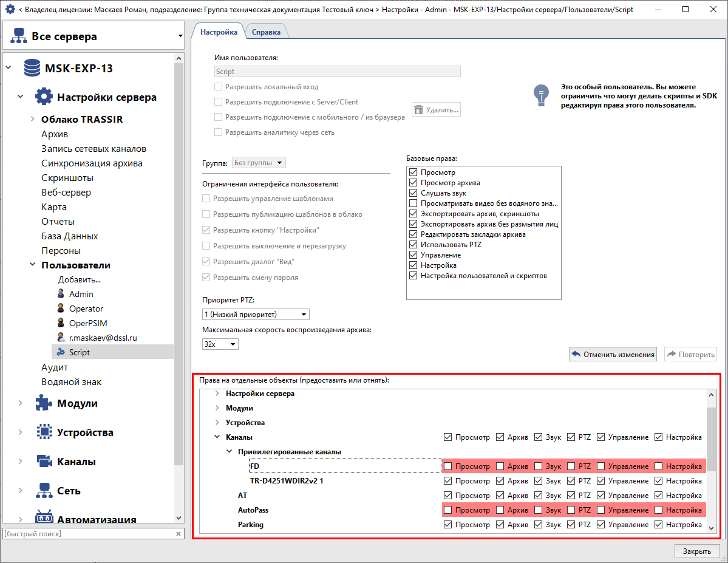This screenshot has height=563, width=728.
Task: Click the MSK-EXP-13 server database icon
Action: point(32,68)
